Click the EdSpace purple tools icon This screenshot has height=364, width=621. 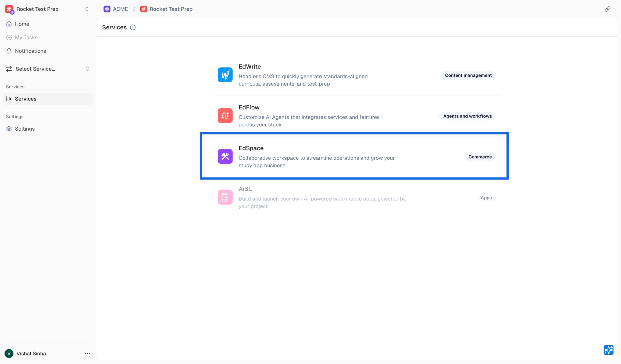pyautogui.click(x=225, y=156)
